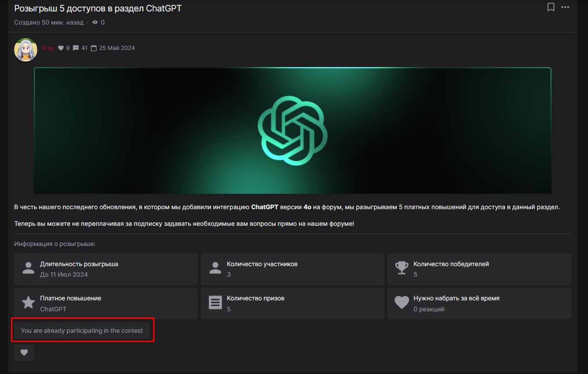Click the 25 Май 2024 join date
Image resolution: width=588 pixels, height=374 pixels.
117,48
